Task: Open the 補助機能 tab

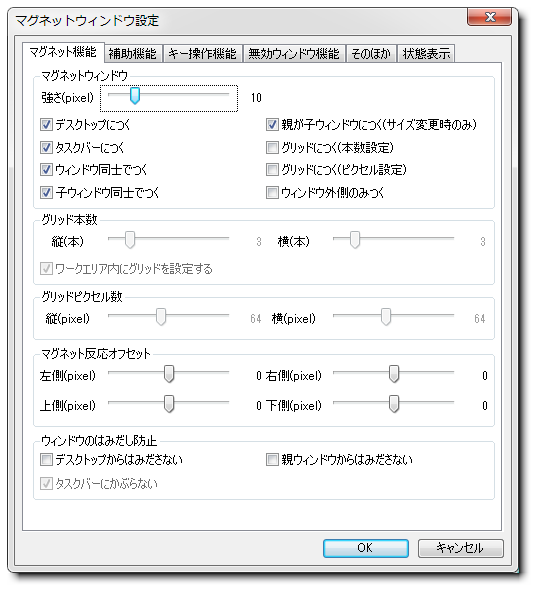Action: tap(133, 54)
